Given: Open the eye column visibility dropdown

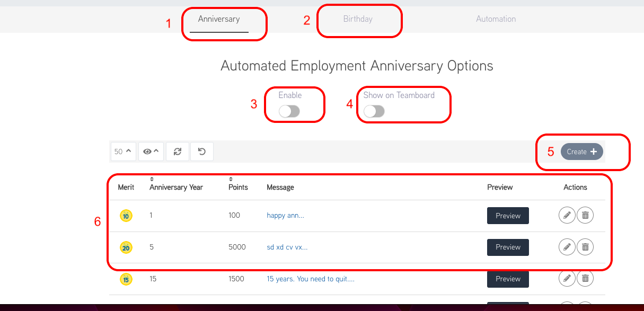Looking at the screenshot, I should 151,152.
